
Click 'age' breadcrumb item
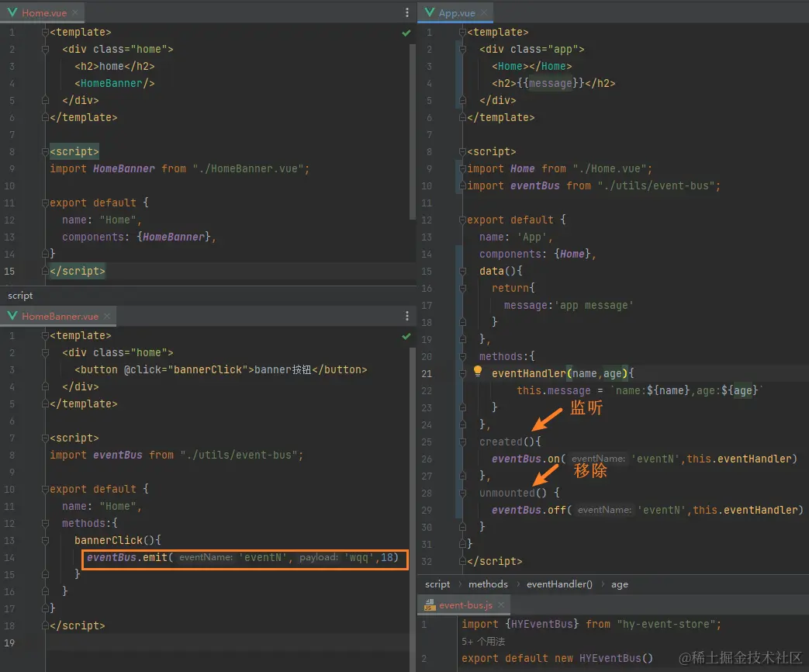[x=620, y=584]
